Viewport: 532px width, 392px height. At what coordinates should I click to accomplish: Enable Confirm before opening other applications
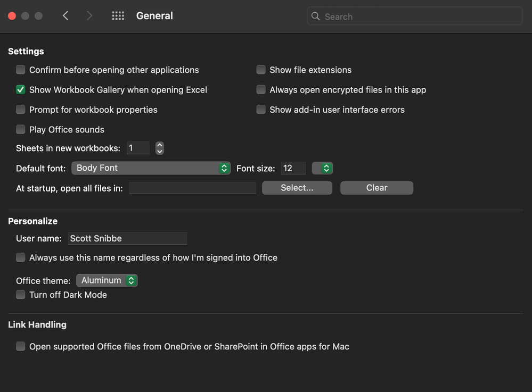pos(21,70)
